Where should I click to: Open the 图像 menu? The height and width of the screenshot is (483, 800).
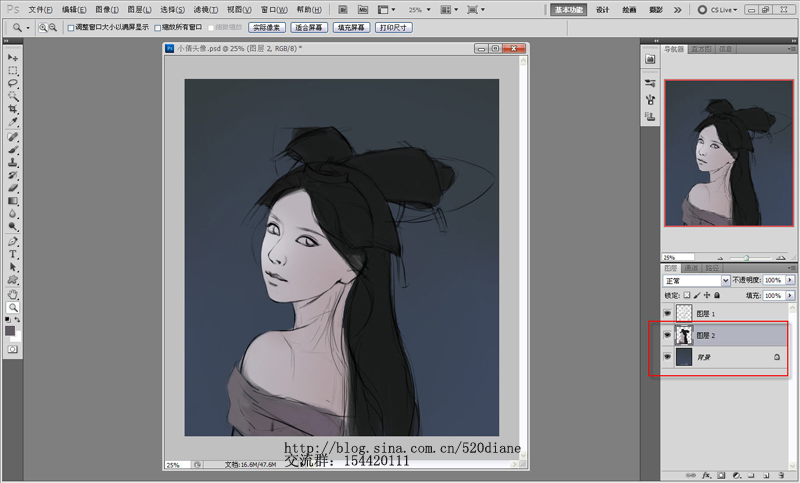click(x=107, y=9)
